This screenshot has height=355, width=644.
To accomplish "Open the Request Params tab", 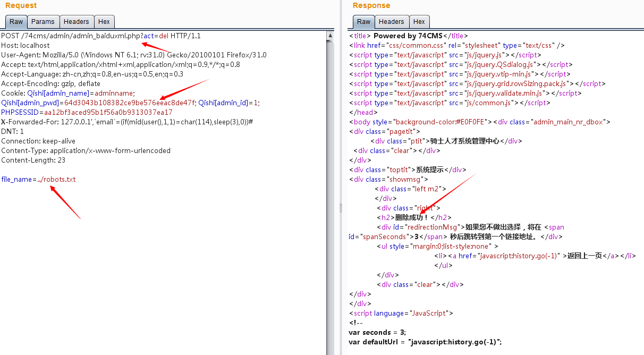I will click(x=43, y=22).
